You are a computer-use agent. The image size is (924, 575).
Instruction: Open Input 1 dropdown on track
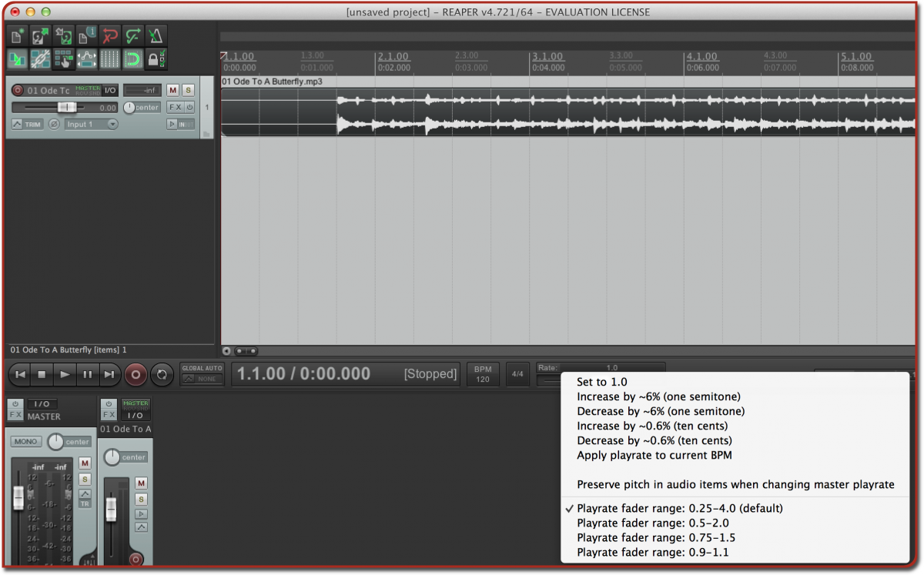pyautogui.click(x=91, y=124)
